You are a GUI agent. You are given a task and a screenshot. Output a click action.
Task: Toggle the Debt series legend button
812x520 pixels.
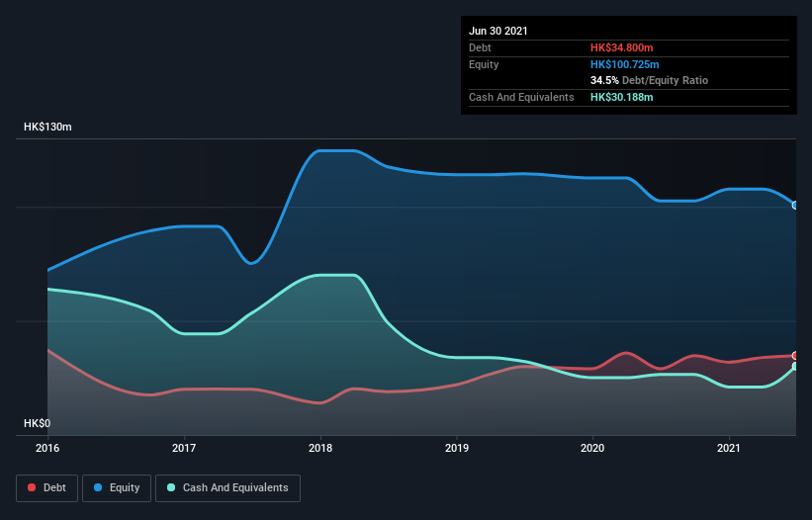(47, 488)
